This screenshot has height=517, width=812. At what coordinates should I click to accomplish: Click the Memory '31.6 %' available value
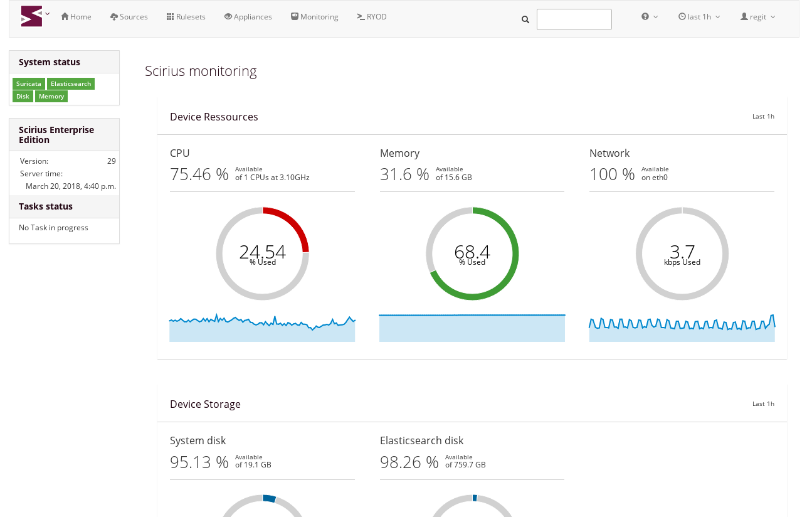(404, 174)
